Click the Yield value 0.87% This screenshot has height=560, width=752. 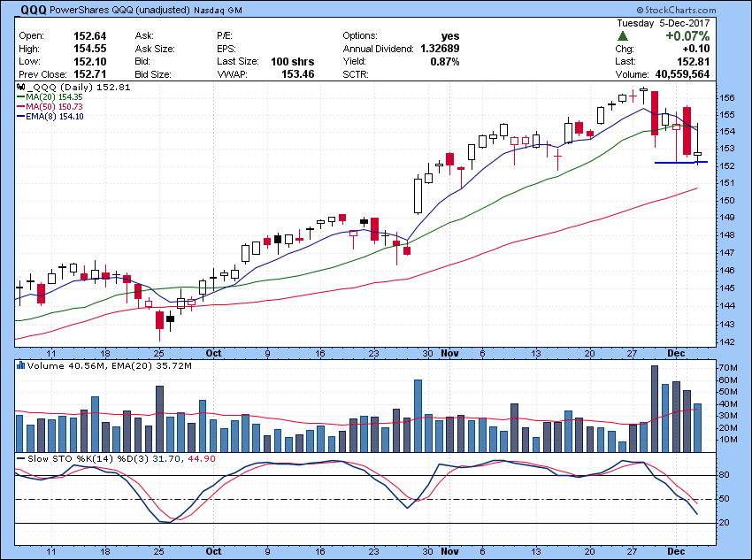coord(445,61)
